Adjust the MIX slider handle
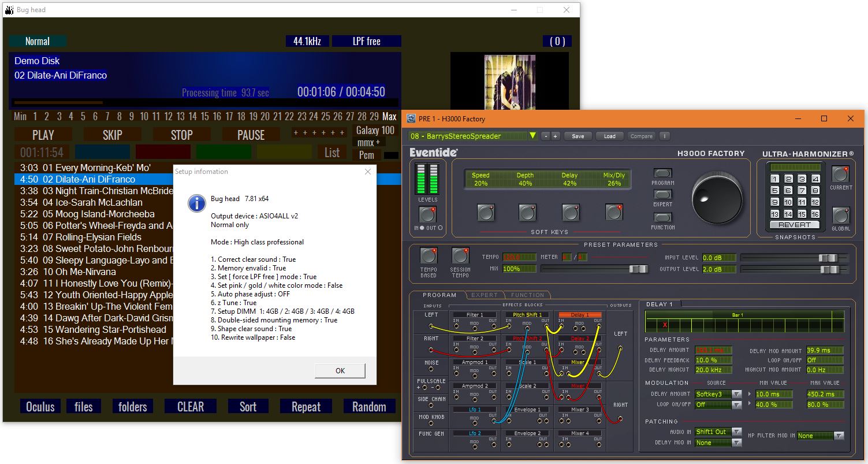Image resolution: width=868 pixels, height=464 pixels. [638, 269]
